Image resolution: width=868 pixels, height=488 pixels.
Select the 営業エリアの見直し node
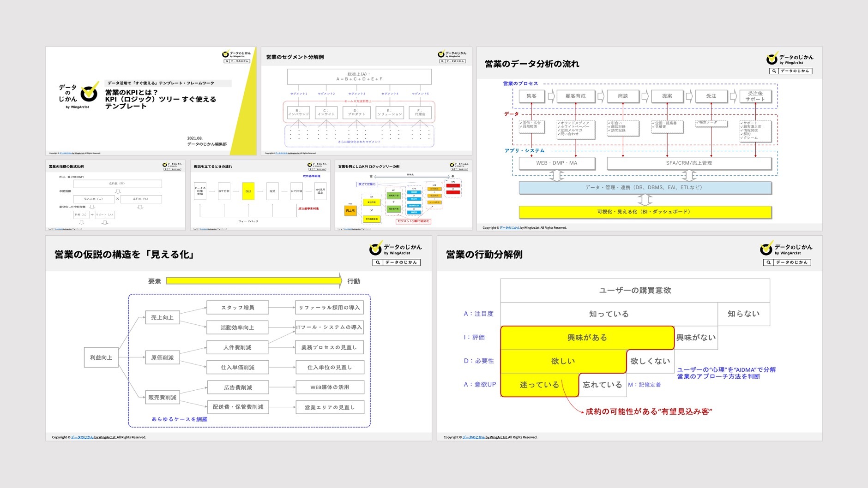click(330, 407)
